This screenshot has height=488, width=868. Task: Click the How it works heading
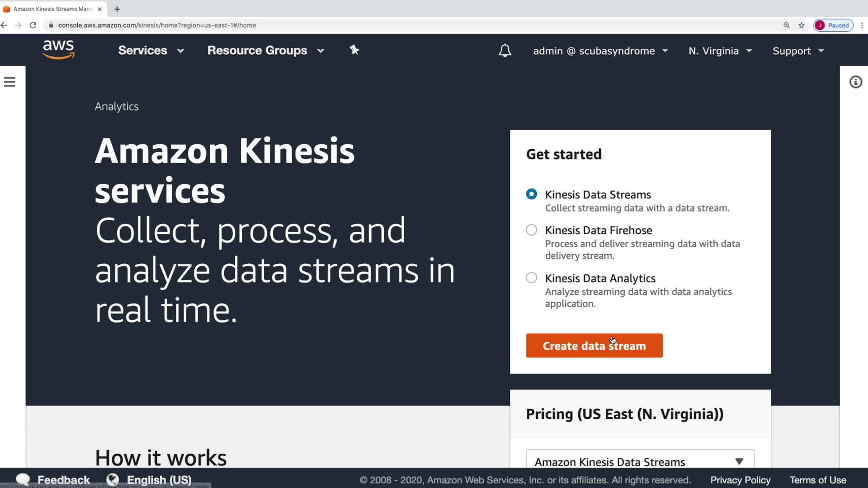[160, 457]
